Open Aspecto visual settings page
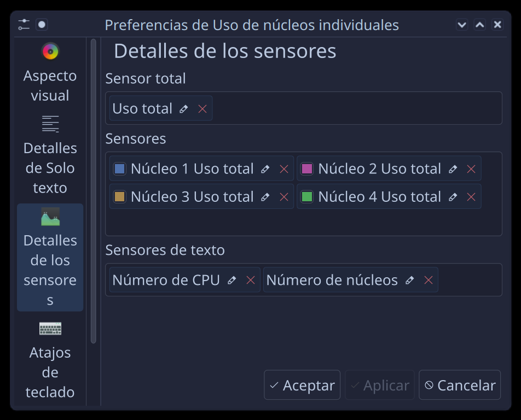 (x=50, y=73)
